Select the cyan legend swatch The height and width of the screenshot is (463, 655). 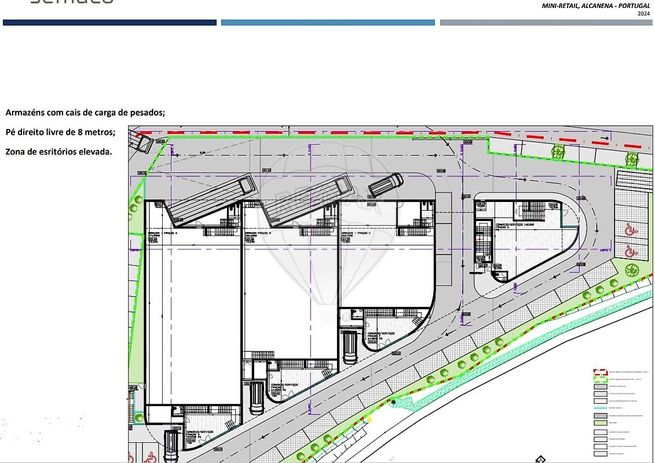click(x=600, y=407)
